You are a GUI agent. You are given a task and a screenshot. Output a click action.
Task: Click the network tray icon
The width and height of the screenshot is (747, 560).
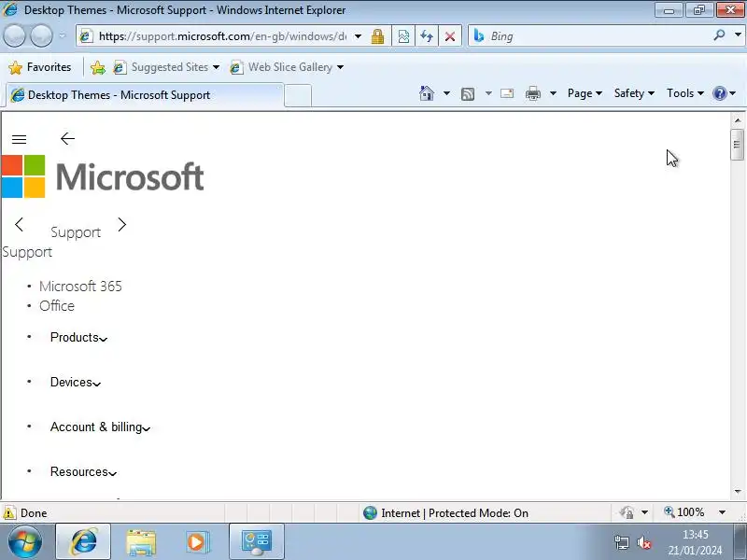[x=622, y=542]
